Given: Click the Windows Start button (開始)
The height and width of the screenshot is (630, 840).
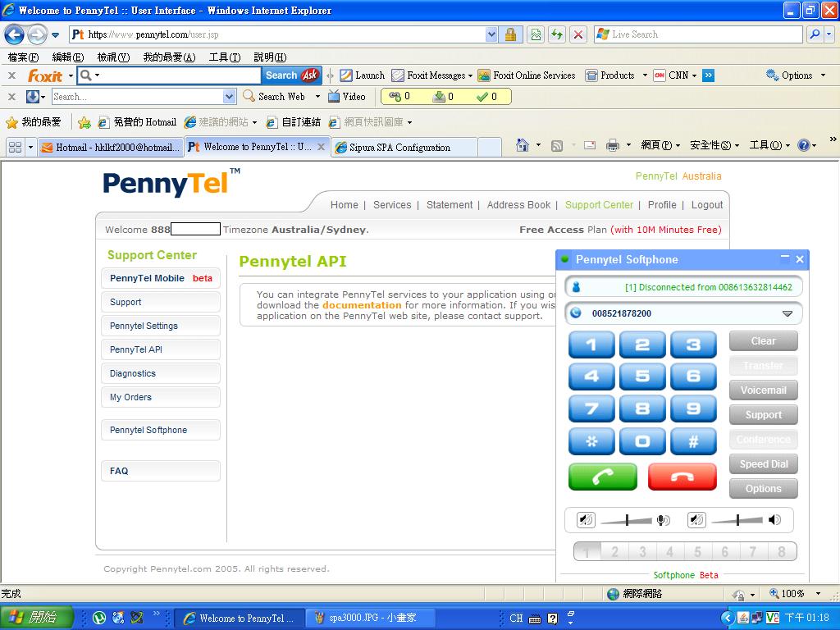Looking at the screenshot, I should 36,618.
